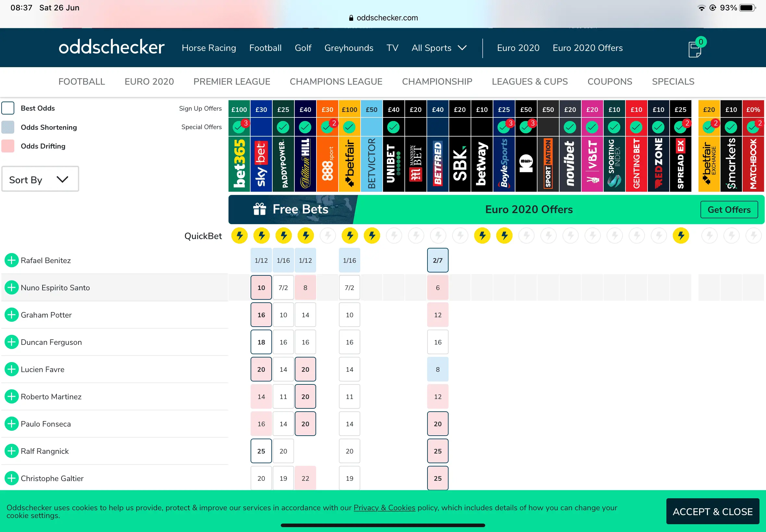Toggle the Odds Shortening blue box
The image size is (766, 532).
pos(8,127)
